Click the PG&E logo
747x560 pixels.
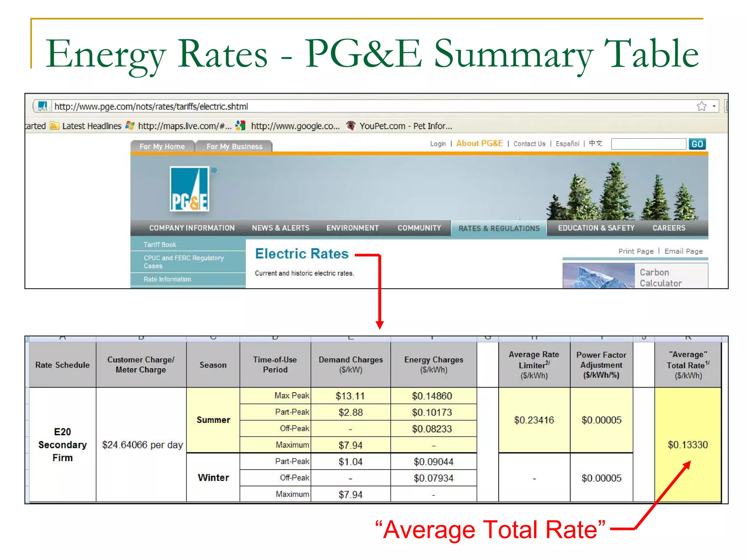189,189
